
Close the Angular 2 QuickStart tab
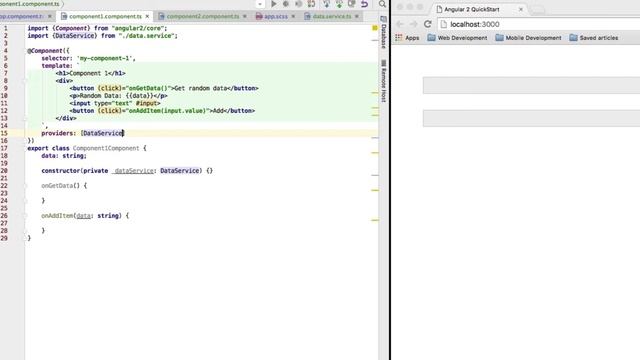tap(520, 9)
